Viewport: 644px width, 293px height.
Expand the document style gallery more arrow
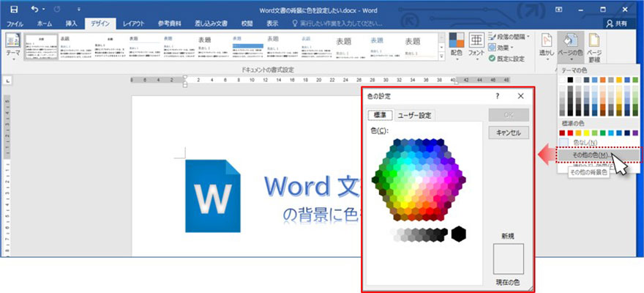pos(441,57)
